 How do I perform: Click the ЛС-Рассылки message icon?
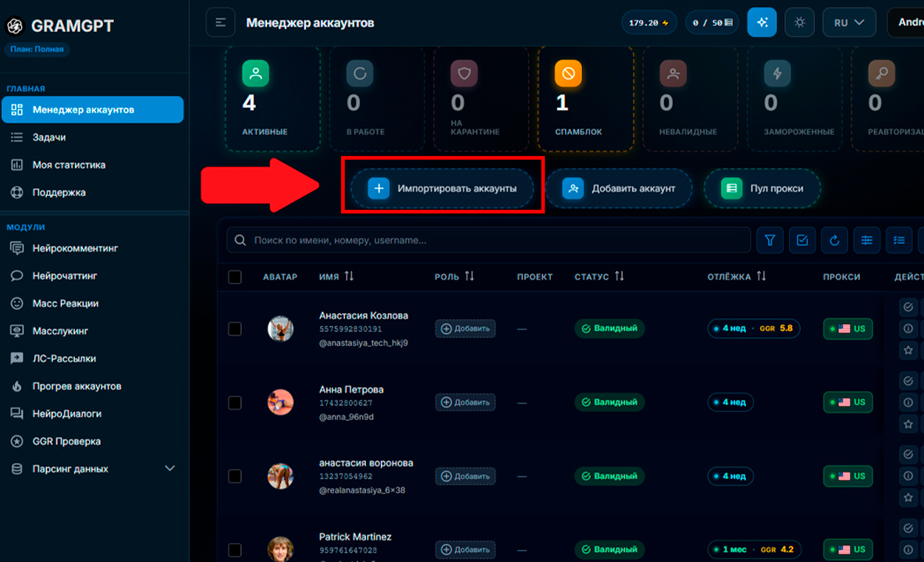click(17, 358)
